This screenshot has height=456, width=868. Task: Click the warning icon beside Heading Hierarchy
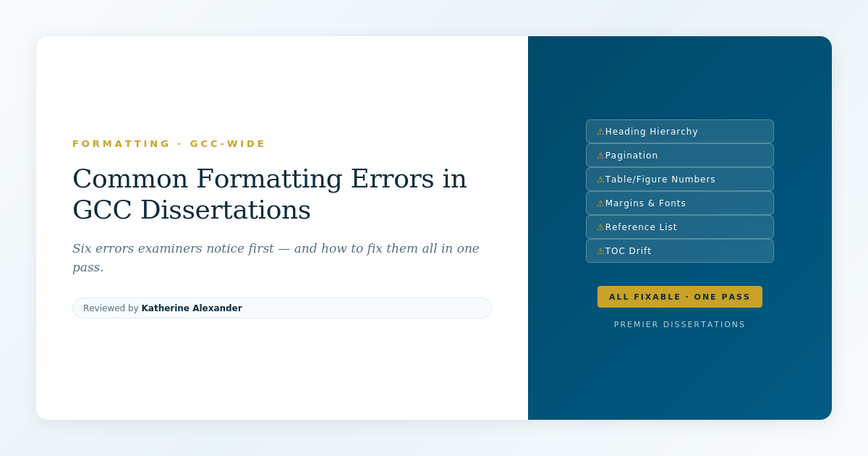coord(600,132)
